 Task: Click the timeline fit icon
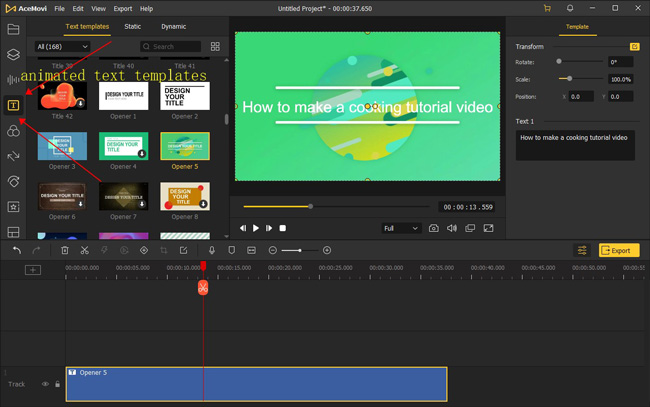[251, 250]
